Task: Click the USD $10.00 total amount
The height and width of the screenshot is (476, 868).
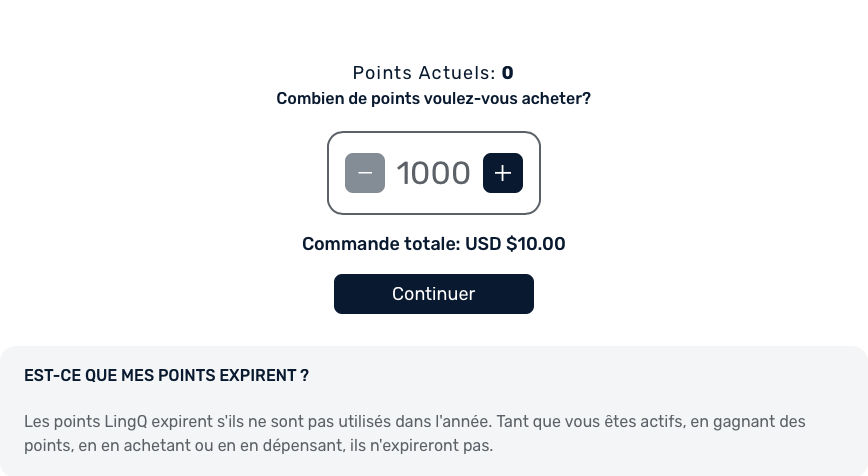Action: click(516, 243)
